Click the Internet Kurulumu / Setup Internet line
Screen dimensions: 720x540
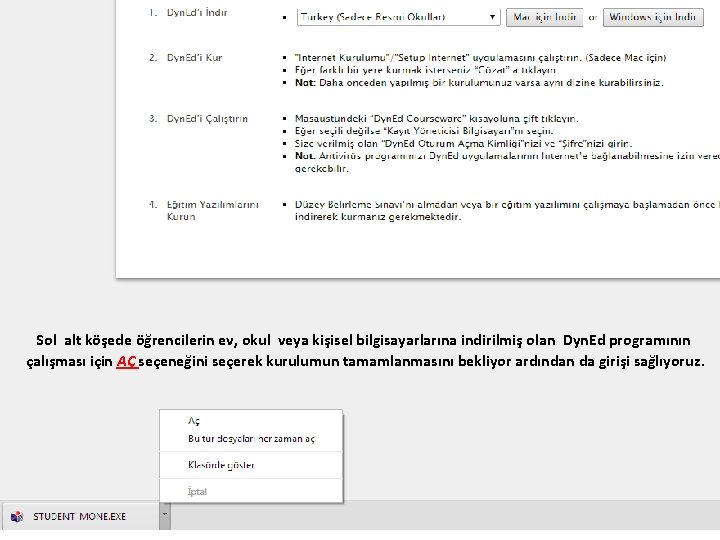click(480, 58)
